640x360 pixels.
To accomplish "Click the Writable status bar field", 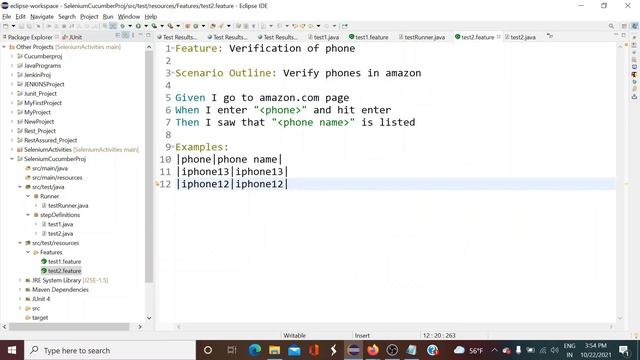I will (294, 336).
